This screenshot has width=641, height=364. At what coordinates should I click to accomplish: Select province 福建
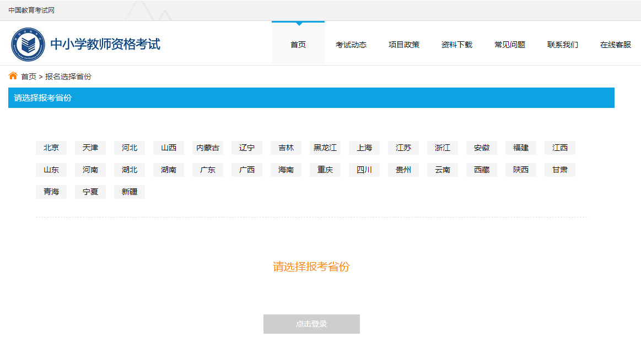(x=521, y=148)
